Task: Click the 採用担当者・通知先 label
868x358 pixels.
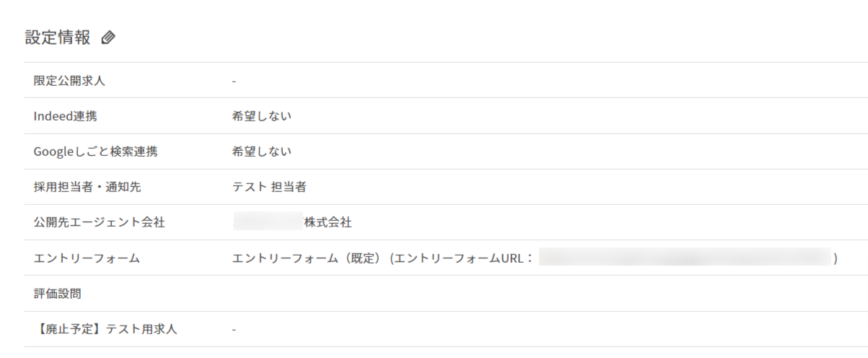Action: coord(87,187)
